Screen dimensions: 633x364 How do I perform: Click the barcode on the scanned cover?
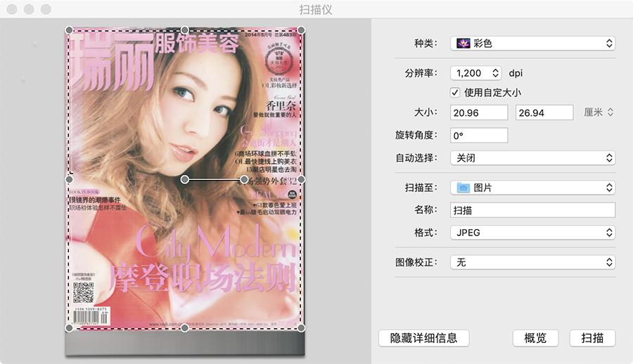point(91,317)
